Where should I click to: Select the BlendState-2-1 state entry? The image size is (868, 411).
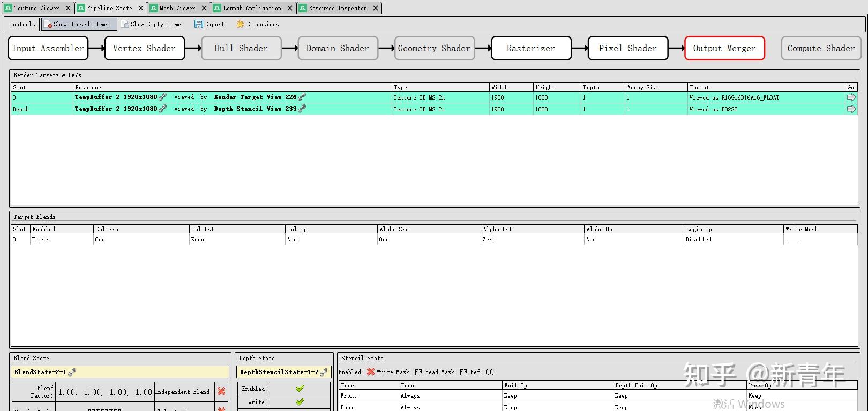pyautogui.click(x=120, y=372)
